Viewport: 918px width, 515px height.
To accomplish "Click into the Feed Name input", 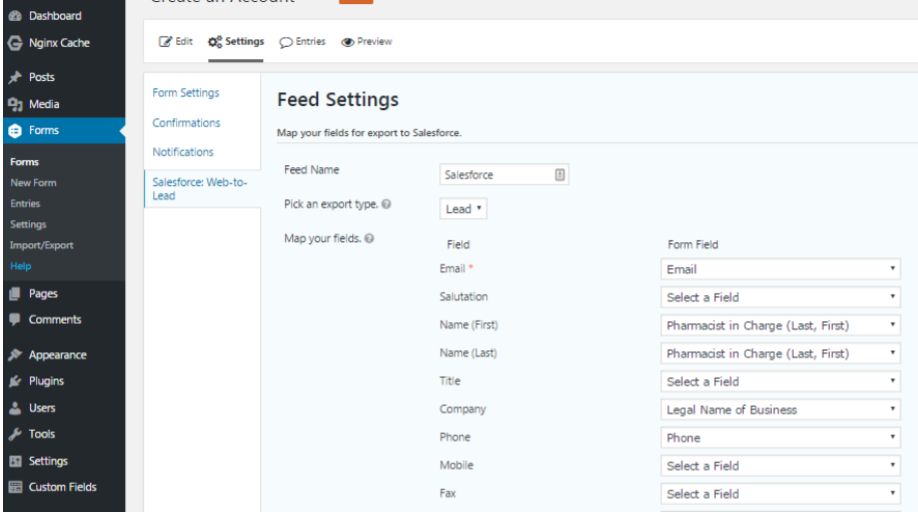I will [504, 174].
